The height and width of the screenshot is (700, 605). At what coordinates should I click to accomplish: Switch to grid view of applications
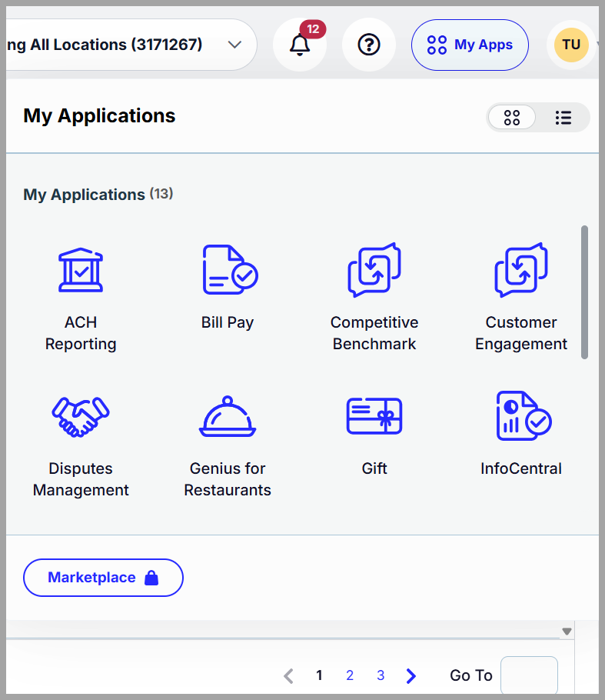coord(512,118)
